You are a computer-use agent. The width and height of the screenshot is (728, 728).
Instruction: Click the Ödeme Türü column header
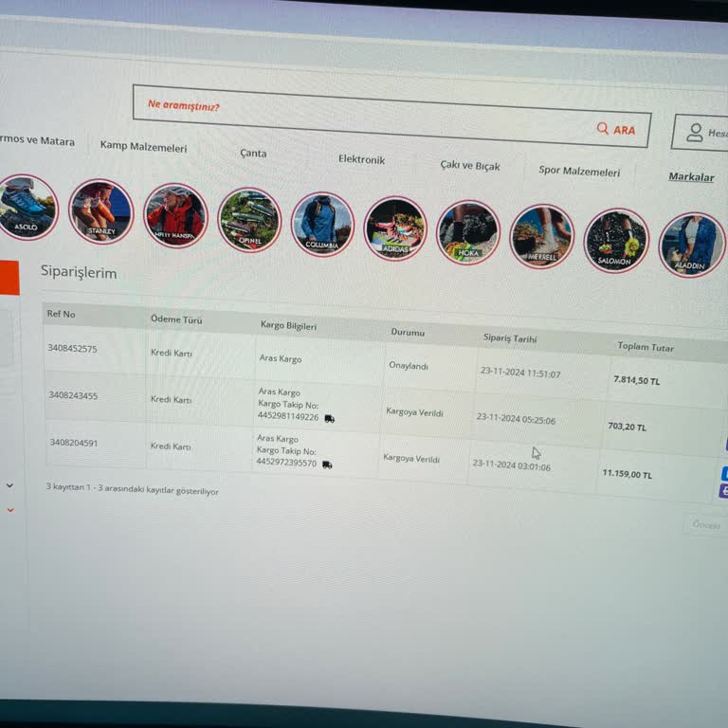click(176, 319)
